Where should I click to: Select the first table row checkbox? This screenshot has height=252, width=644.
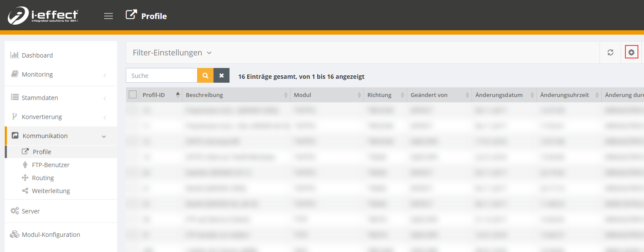point(133,110)
